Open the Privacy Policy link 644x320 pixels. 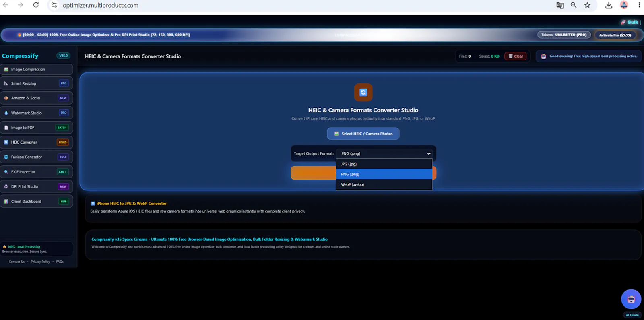40,262
